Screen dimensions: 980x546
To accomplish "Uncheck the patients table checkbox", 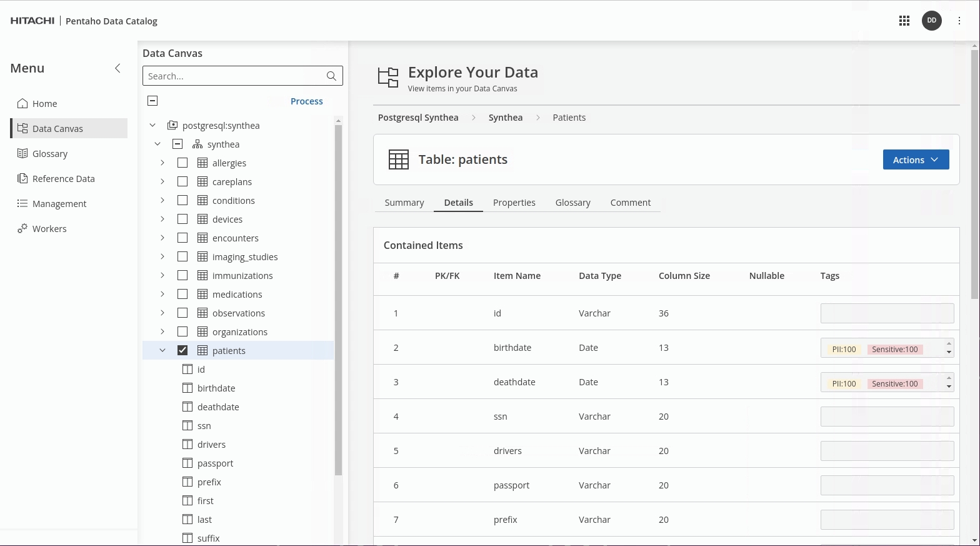I will (182, 351).
